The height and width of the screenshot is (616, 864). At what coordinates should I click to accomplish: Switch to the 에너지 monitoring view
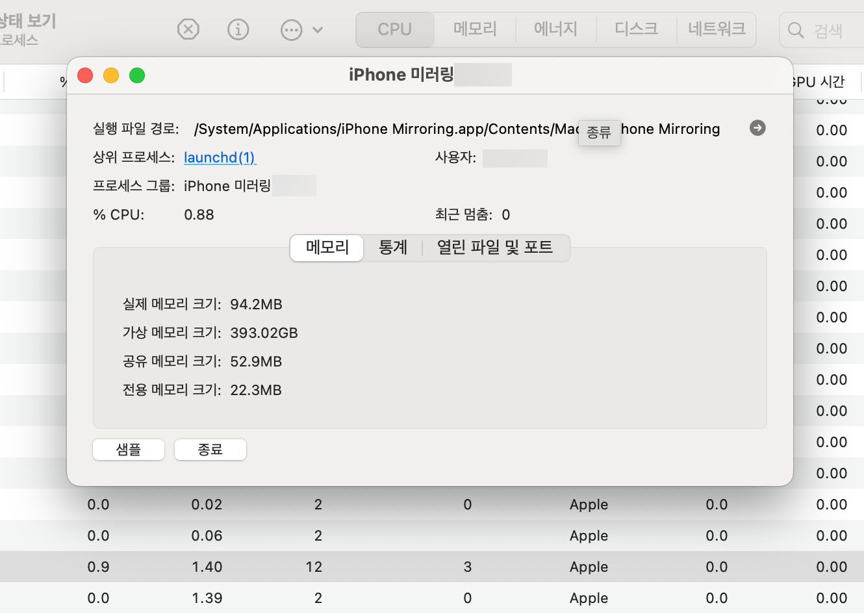pyautogui.click(x=555, y=29)
